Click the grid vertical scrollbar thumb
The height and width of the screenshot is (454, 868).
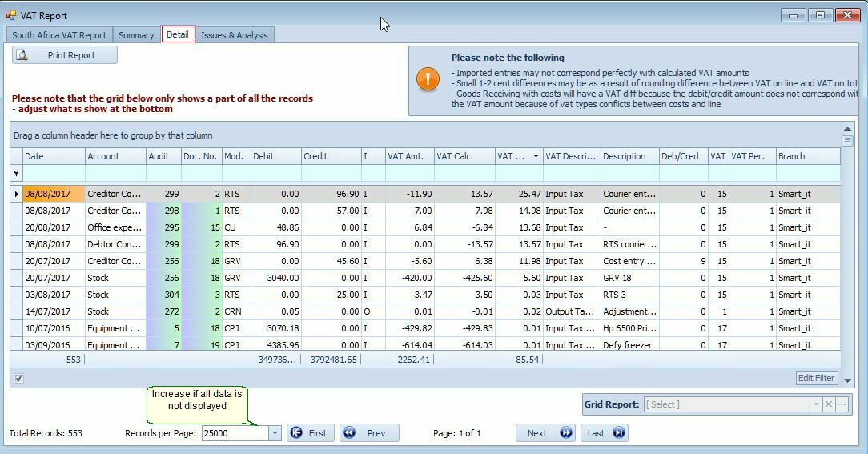847,141
